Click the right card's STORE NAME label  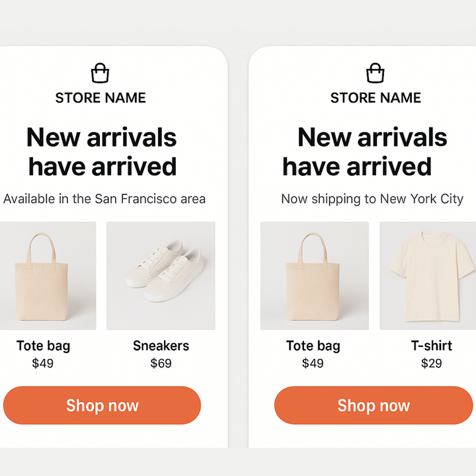pyautogui.click(x=376, y=98)
